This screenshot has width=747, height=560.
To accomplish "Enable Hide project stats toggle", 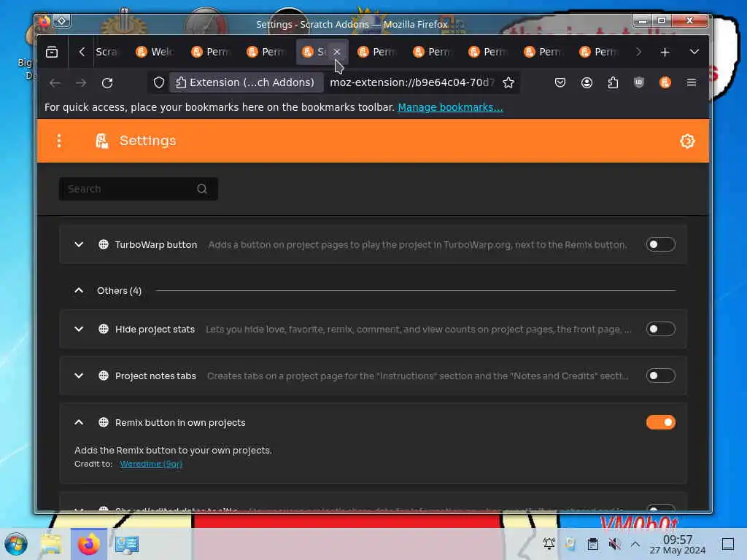I will 660,329.
